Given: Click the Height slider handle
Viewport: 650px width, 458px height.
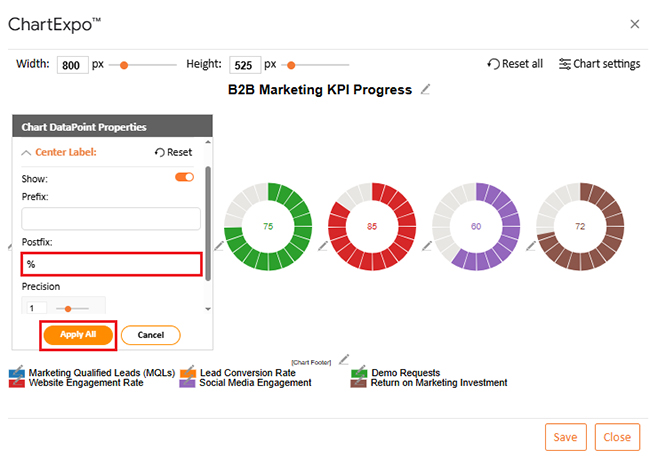Looking at the screenshot, I should [x=290, y=65].
